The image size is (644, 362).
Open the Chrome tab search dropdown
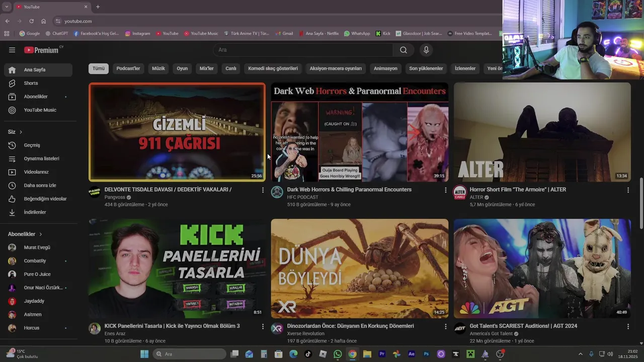click(7, 7)
